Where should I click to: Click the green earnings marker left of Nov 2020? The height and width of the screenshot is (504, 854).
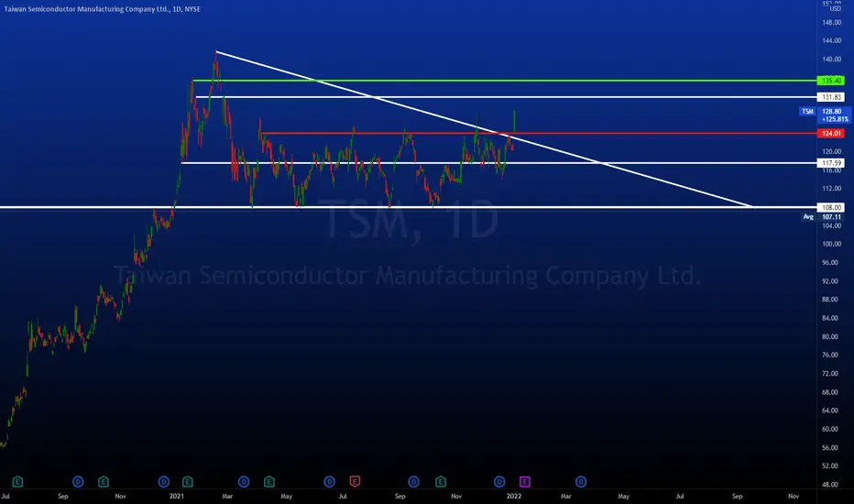104,482
